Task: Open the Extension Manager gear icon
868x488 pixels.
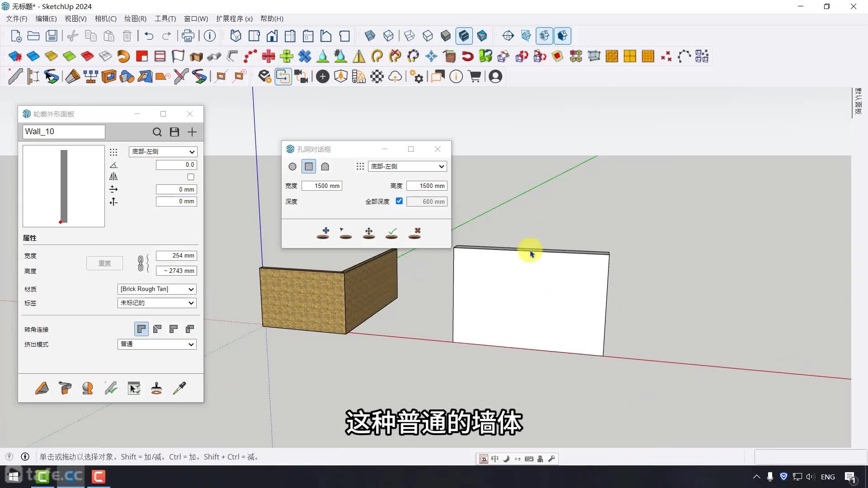Action: pyautogui.click(x=417, y=77)
